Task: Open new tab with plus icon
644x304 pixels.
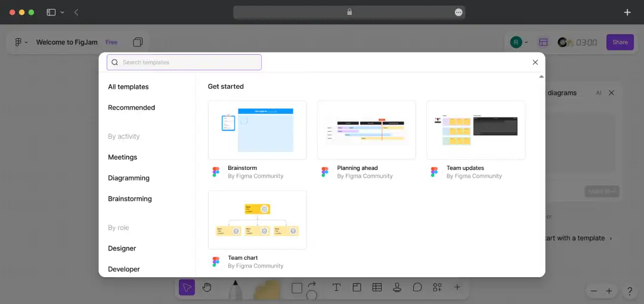Action: (627, 13)
